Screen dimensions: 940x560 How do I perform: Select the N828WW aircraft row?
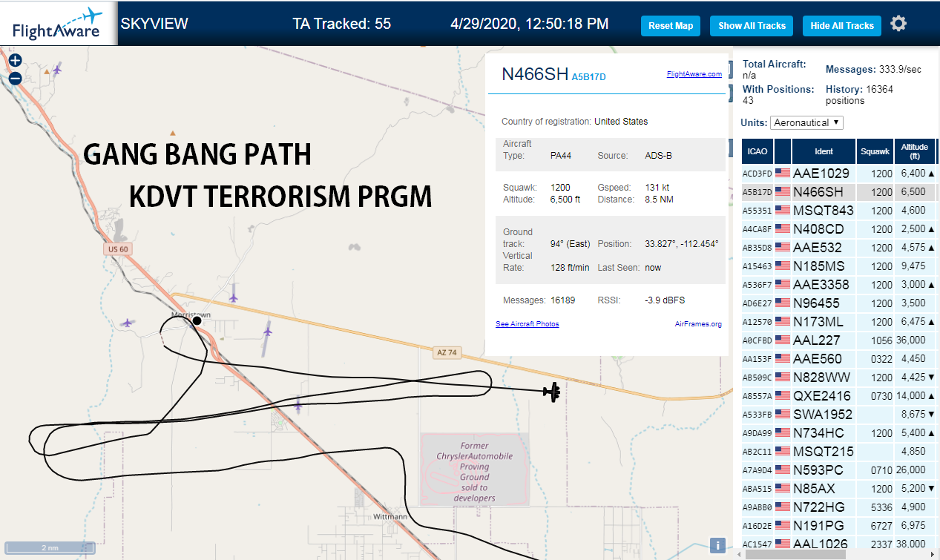click(x=838, y=377)
